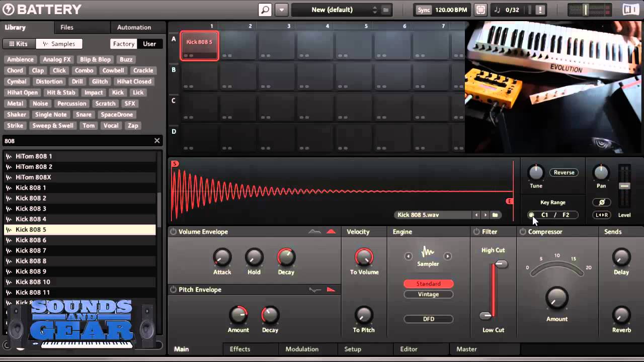Image resolution: width=644 pixels, height=362 pixels.
Task: Click the compressor Amount knob
Action: click(557, 298)
